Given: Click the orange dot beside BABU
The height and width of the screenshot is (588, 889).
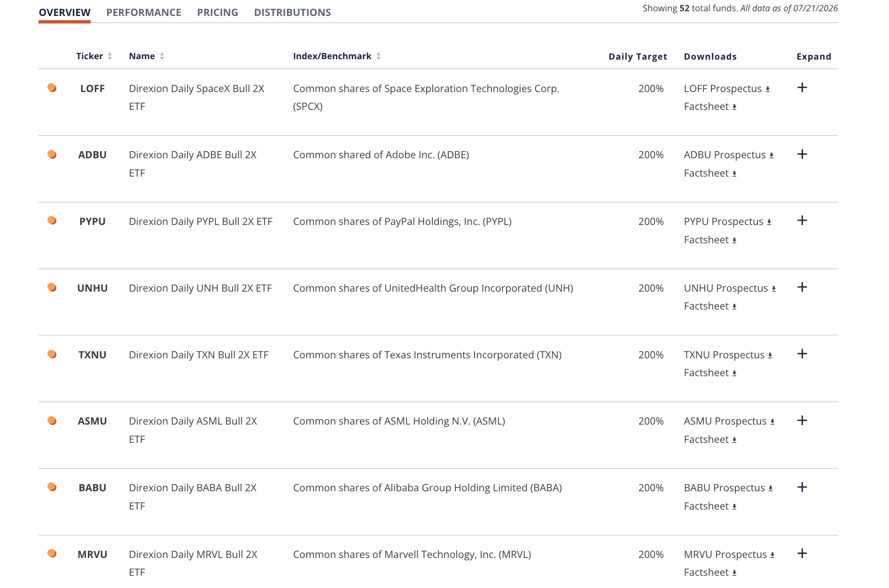Looking at the screenshot, I should click(x=52, y=487).
